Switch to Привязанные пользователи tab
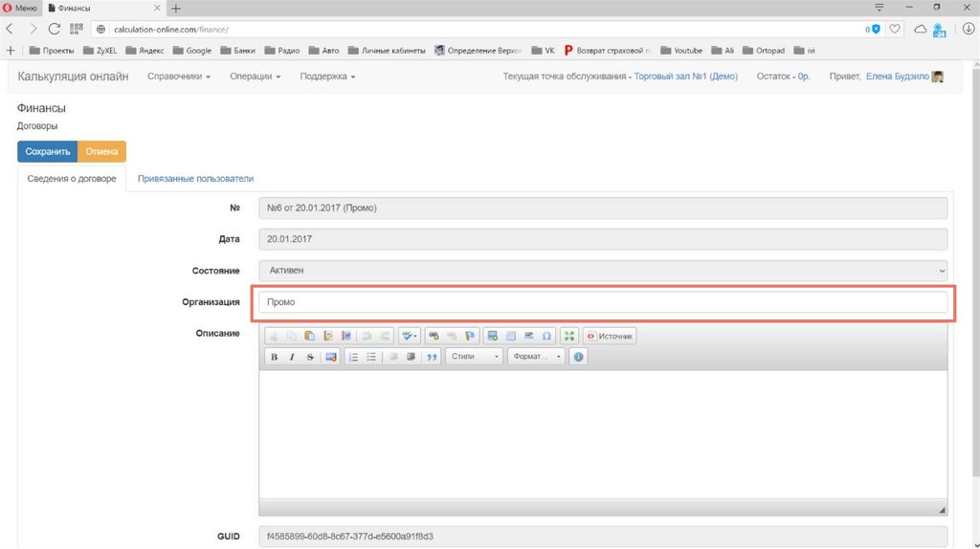The width and height of the screenshot is (980, 549). tap(195, 178)
